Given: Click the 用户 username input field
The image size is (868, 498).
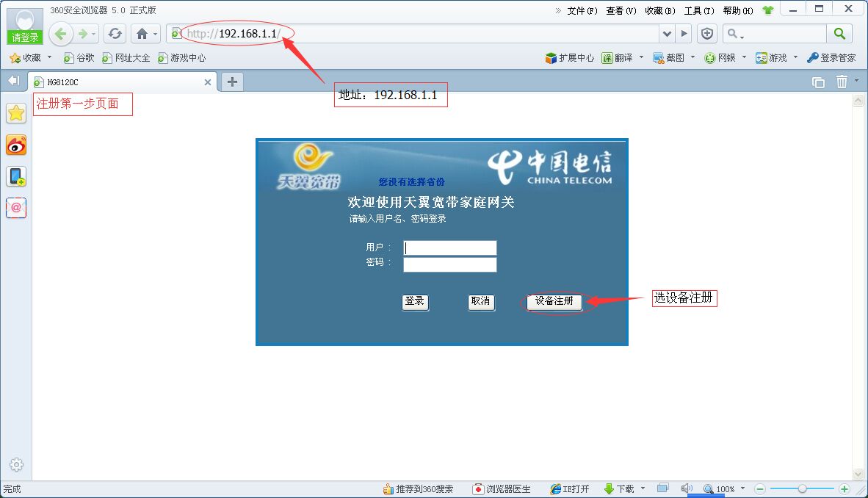Looking at the screenshot, I should 449,248.
